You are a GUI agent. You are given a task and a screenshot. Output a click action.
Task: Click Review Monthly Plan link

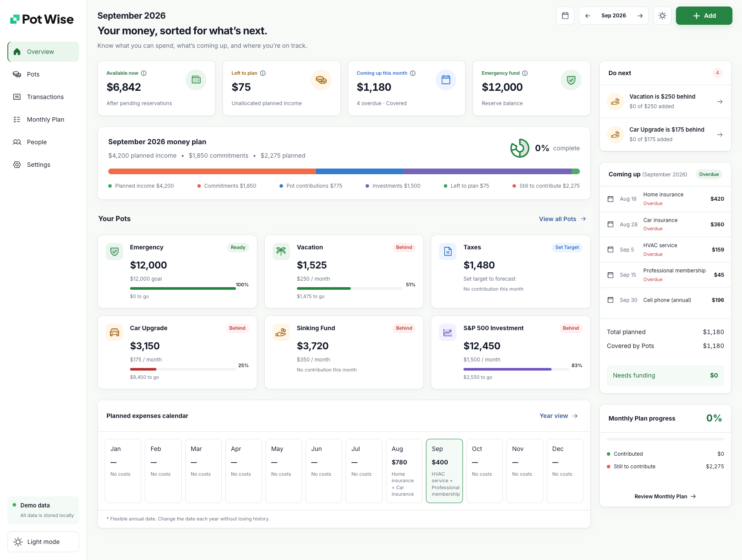point(665,497)
